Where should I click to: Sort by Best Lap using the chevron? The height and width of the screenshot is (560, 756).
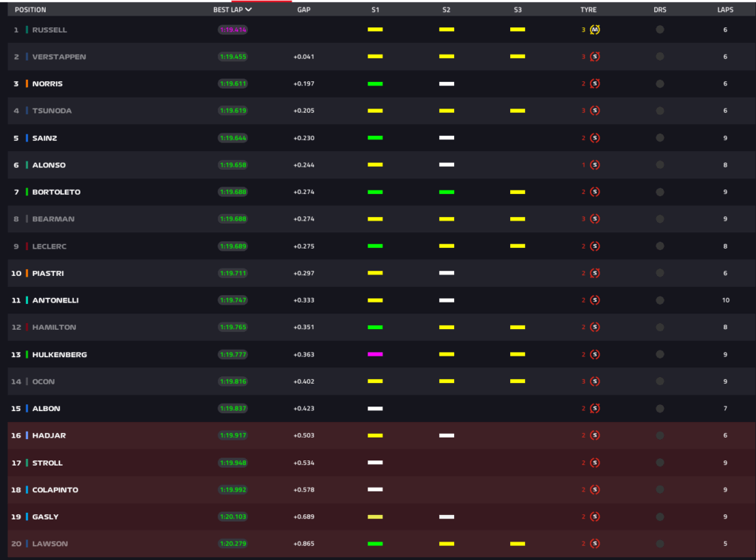coord(249,10)
